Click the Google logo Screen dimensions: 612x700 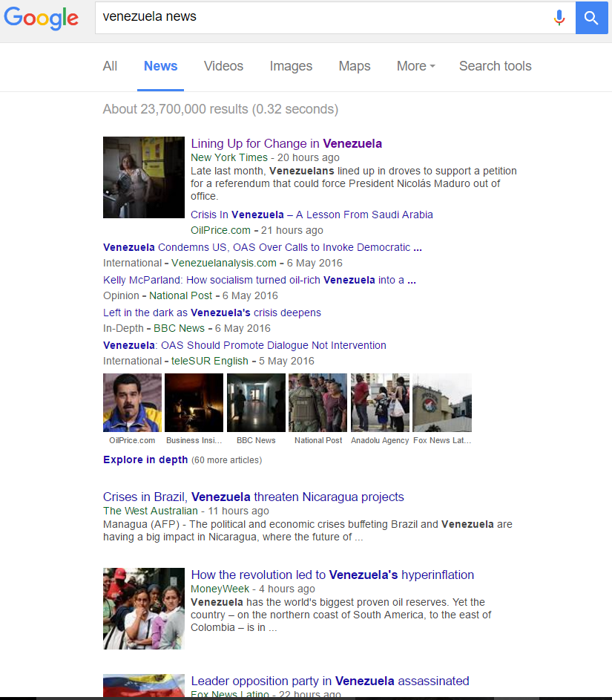point(41,18)
